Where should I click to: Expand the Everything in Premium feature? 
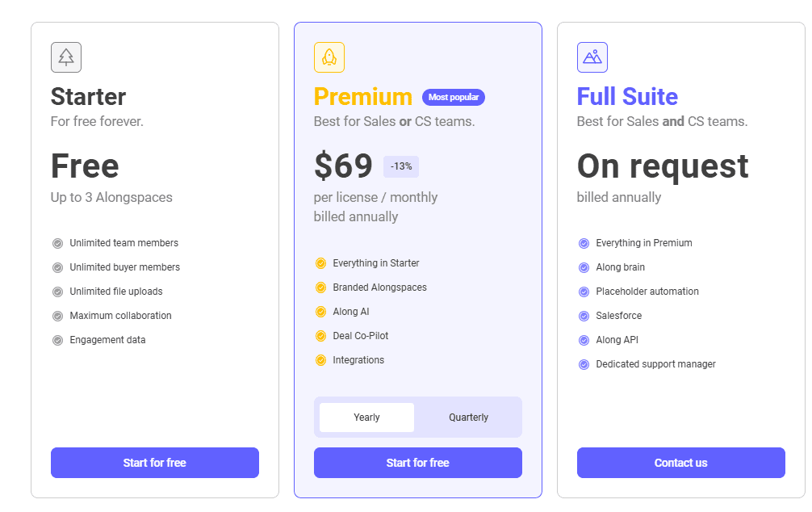click(x=584, y=243)
